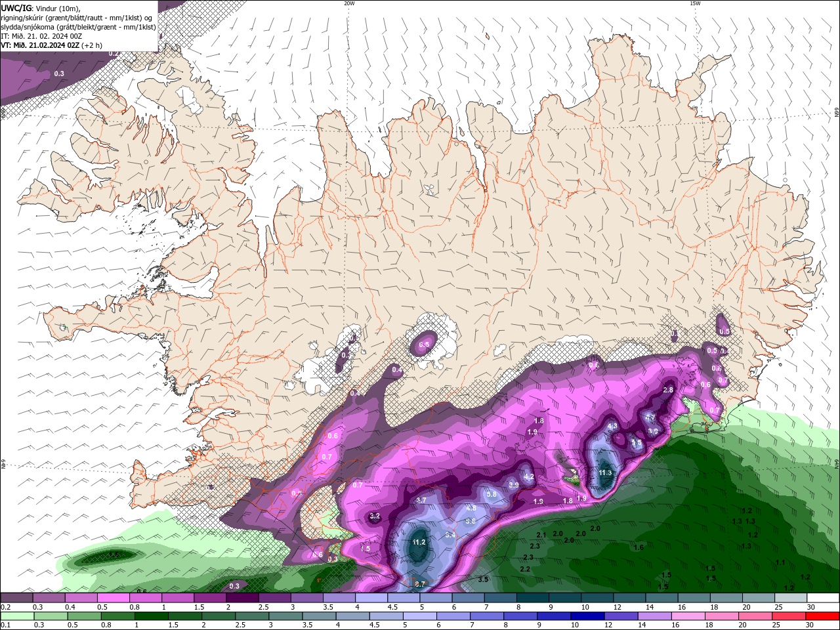Pick the pink snow scale swatch at 0.5
This screenshot has width=840, height=630.
(113, 598)
